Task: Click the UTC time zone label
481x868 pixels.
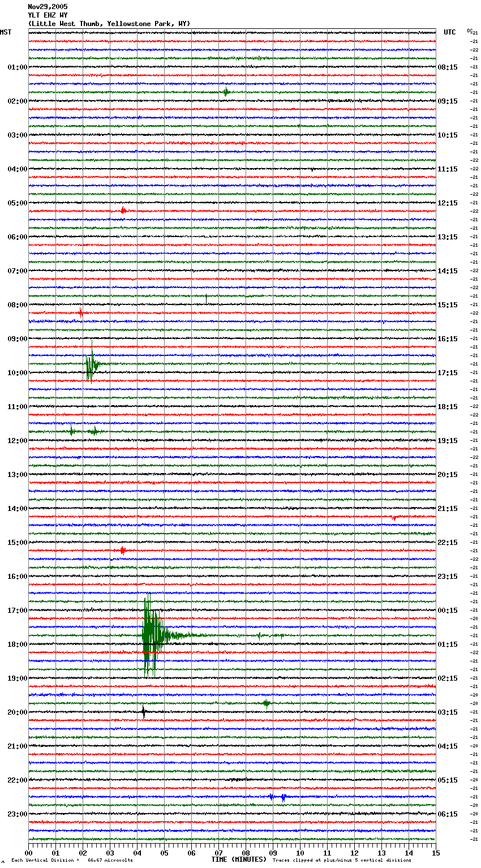Action: click(450, 32)
